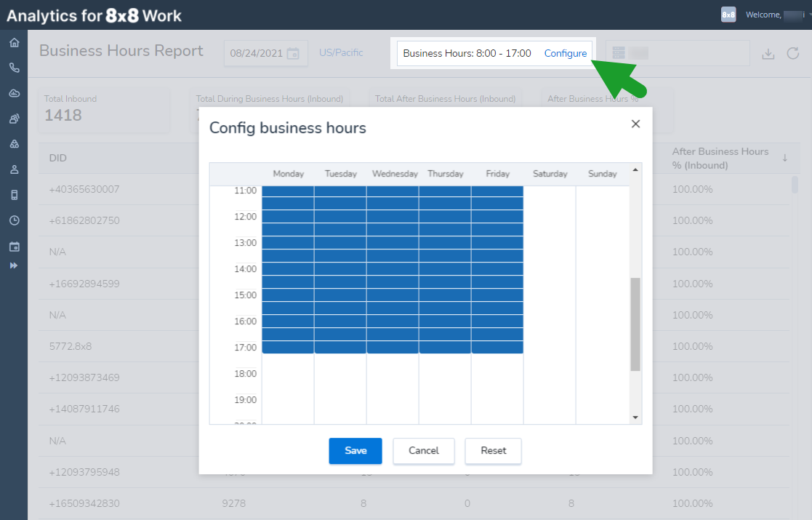This screenshot has width=812, height=520.
Task: Click the refresh data icon
Action: coord(792,52)
